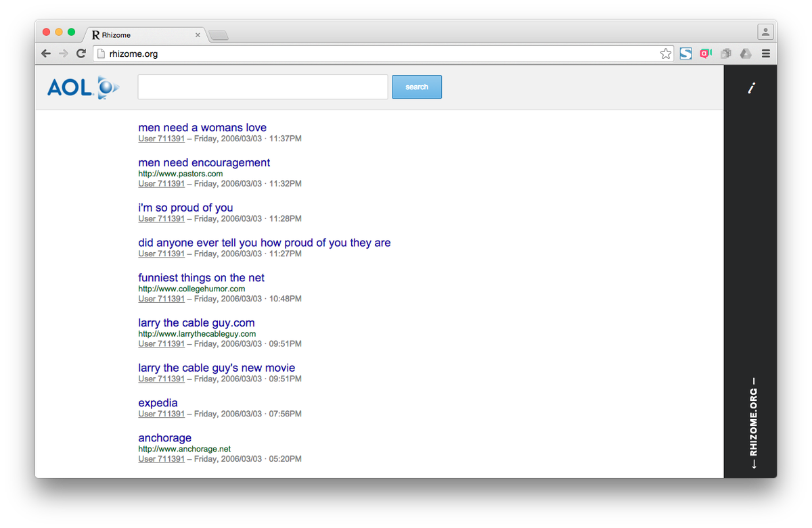Open "larry the cable guy's new movie" result
Viewport: 812px width, 528px height.
(217, 368)
